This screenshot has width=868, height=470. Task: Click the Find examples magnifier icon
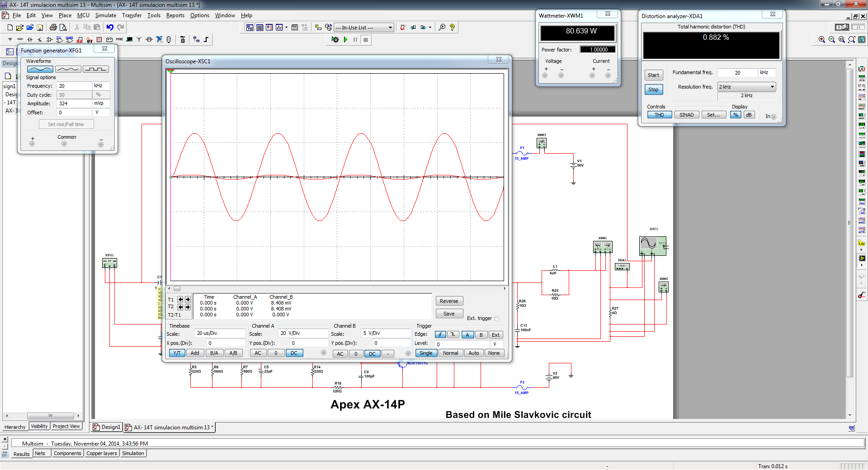pos(442,28)
